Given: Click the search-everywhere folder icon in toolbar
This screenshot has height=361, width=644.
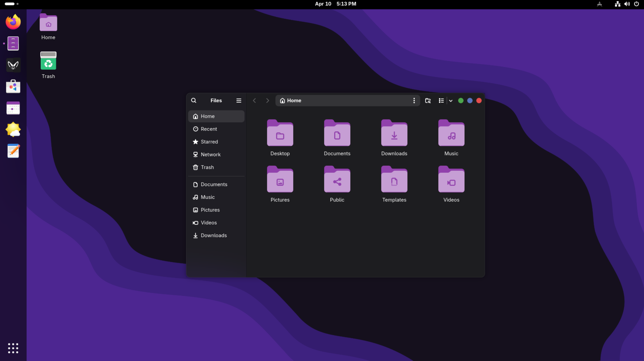Looking at the screenshot, I should pyautogui.click(x=428, y=100).
